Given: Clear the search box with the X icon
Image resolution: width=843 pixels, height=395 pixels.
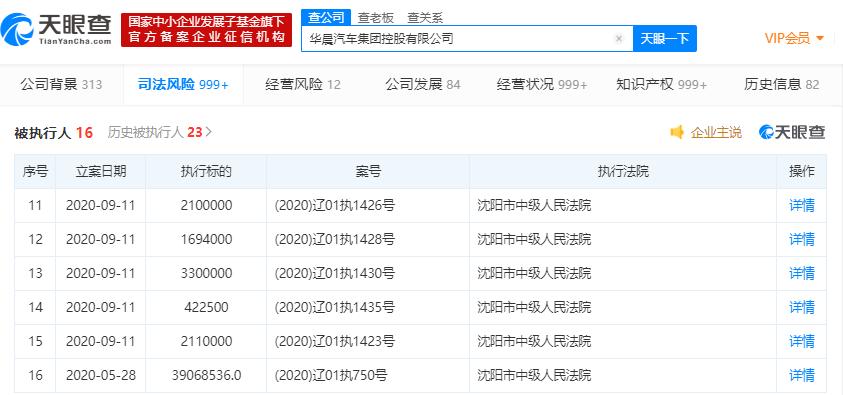Looking at the screenshot, I should [618, 38].
